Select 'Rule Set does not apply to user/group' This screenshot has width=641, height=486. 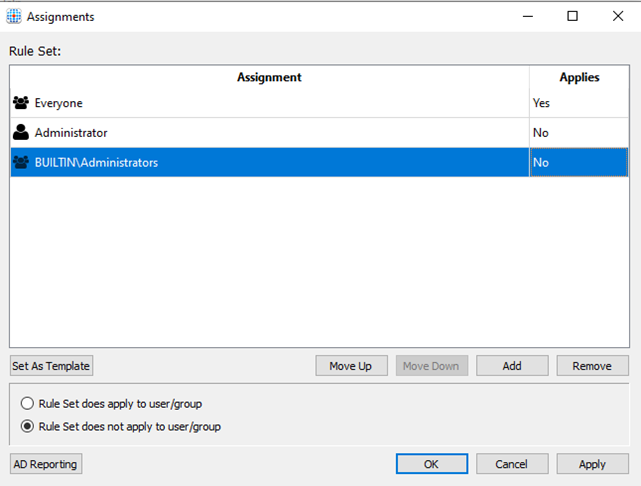pyautogui.click(x=27, y=426)
